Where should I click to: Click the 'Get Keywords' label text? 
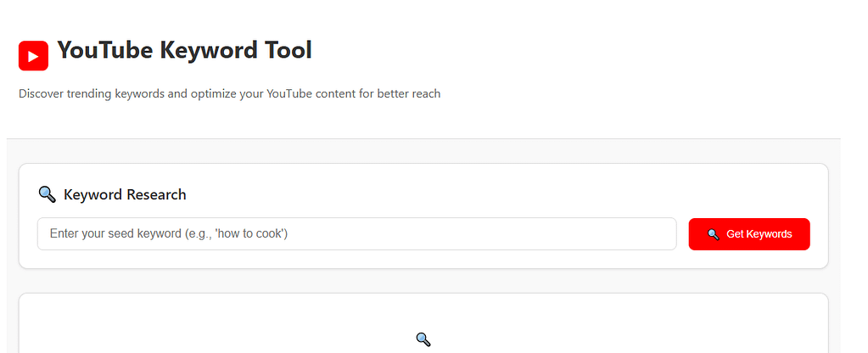click(759, 234)
